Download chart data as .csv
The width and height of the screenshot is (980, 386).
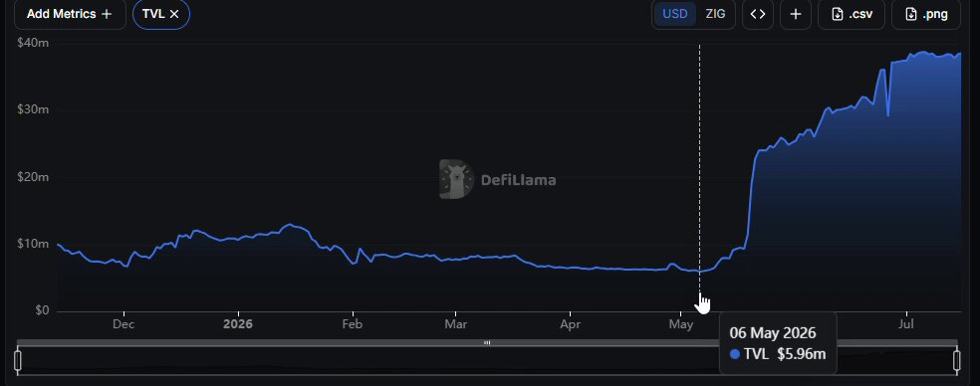point(852,14)
